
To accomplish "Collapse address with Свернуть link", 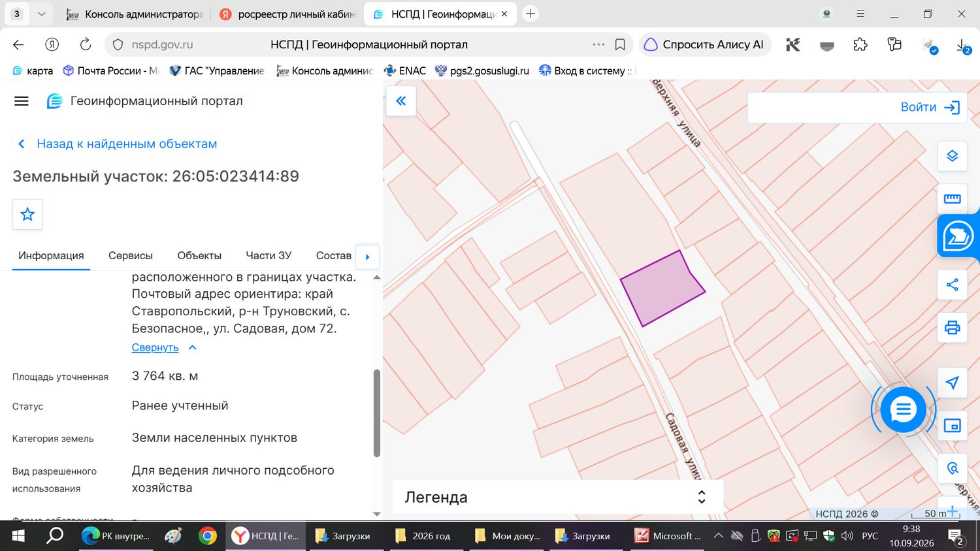I will tap(163, 347).
